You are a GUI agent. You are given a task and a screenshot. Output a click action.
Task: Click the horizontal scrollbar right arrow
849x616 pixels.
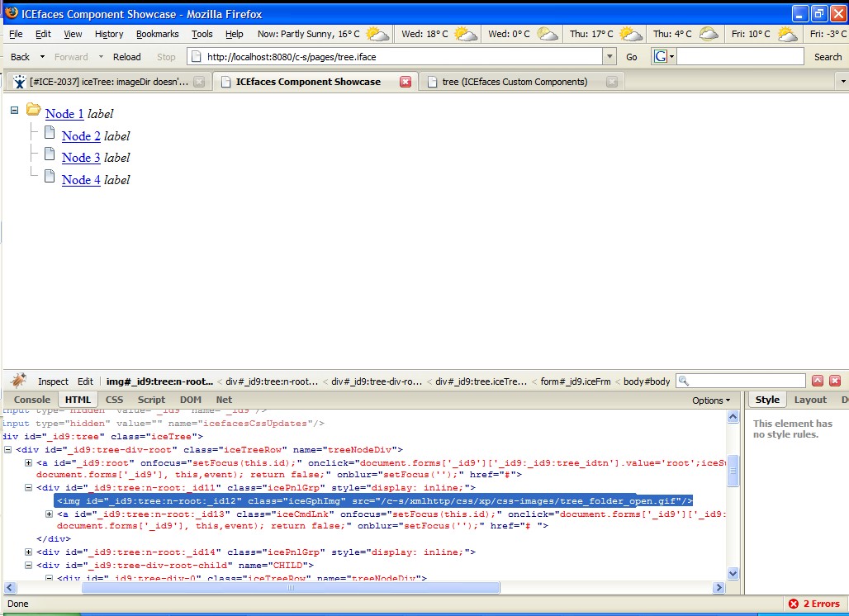[x=719, y=587]
